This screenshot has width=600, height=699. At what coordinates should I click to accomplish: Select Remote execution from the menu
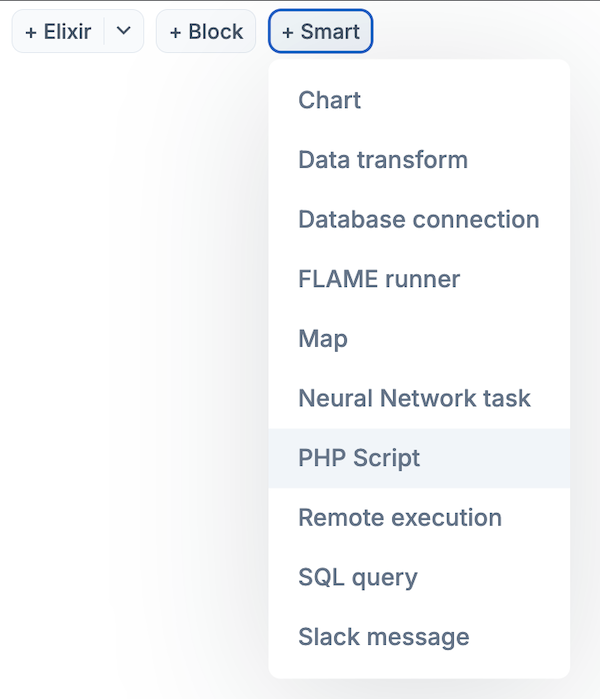point(399,518)
